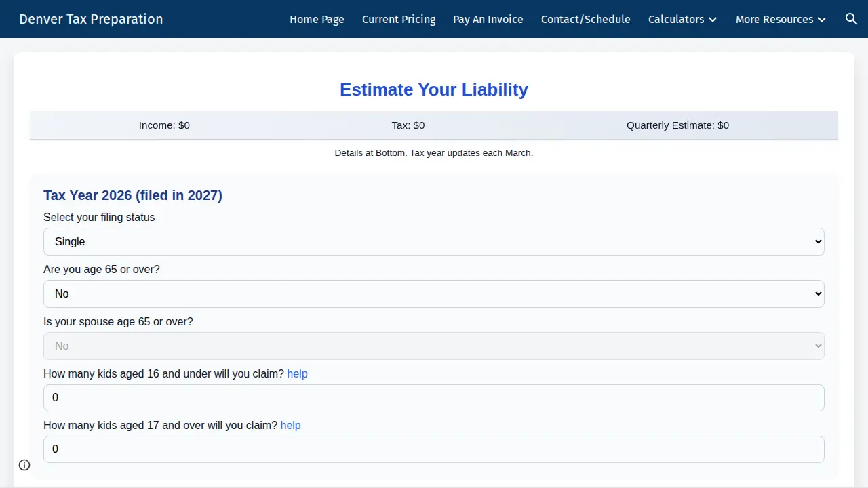Image resolution: width=868 pixels, height=488 pixels.
Task: Click the 'Select your filing status' label
Action: (99, 217)
